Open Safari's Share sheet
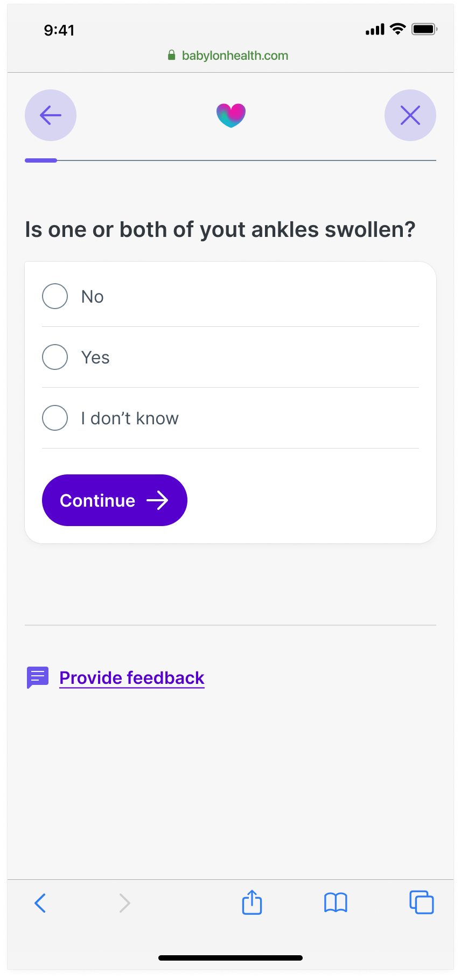Viewport: 461px width, 980px height. coord(252,903)
